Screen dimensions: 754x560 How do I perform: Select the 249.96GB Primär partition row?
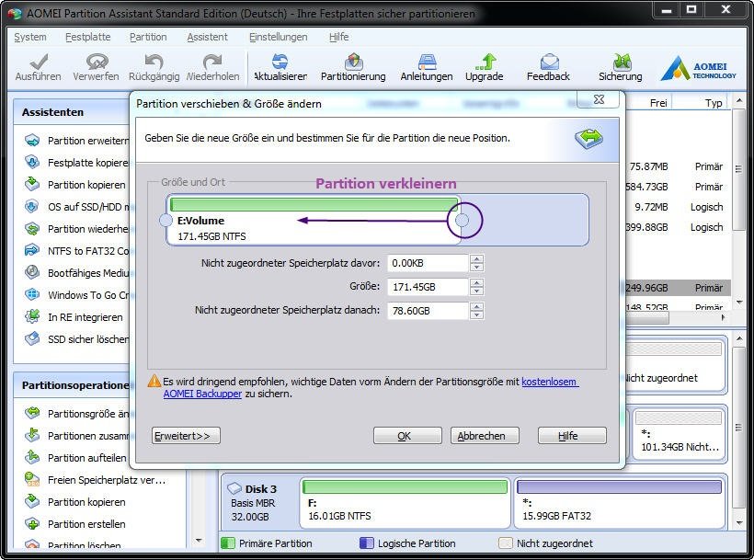tap(678, 288)
